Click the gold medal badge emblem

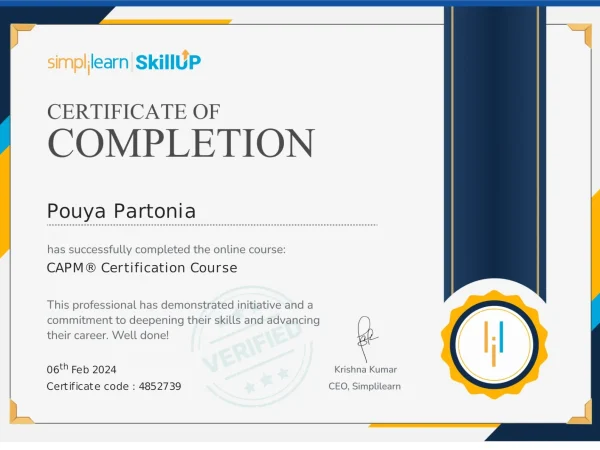[496, 338]
